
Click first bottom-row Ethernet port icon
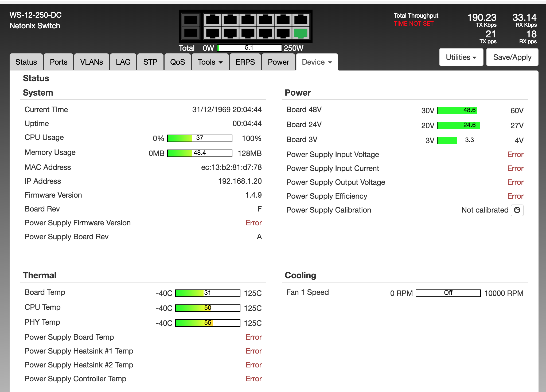213,33
